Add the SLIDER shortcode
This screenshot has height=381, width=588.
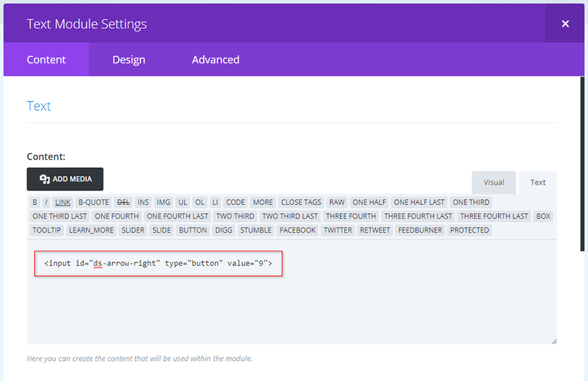click(132, 230)
